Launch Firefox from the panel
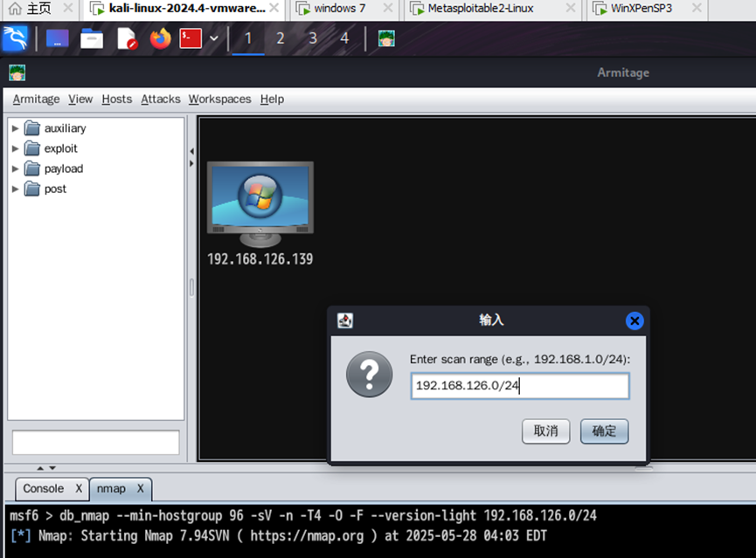The image size is (756, 558). (161, 38)
